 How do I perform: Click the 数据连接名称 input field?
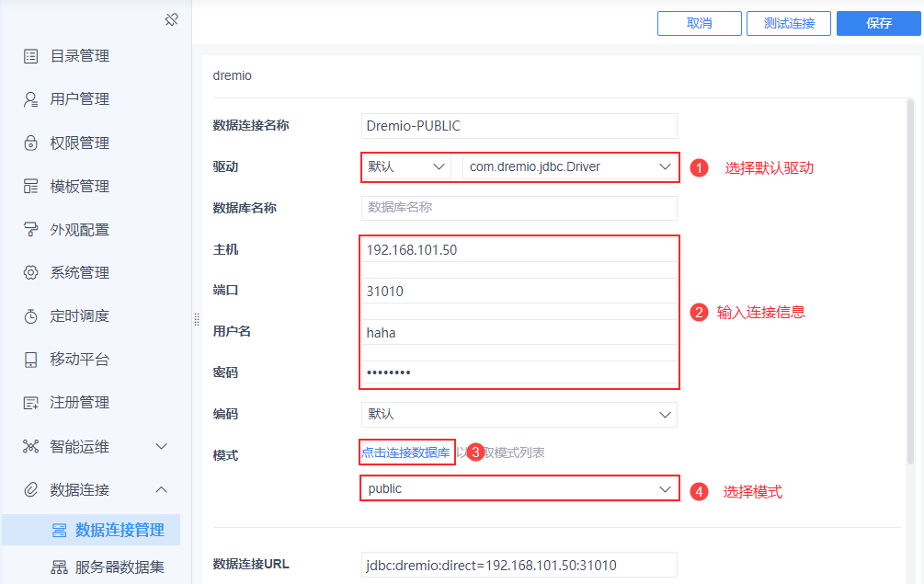pos(519,125)
